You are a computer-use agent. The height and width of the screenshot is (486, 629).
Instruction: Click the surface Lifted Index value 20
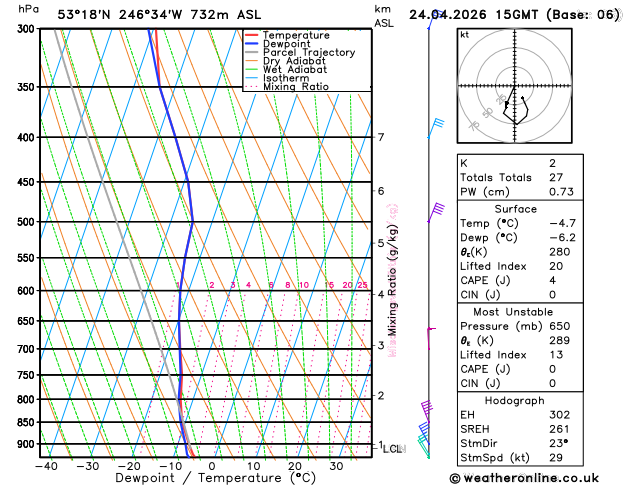(556, 266)
